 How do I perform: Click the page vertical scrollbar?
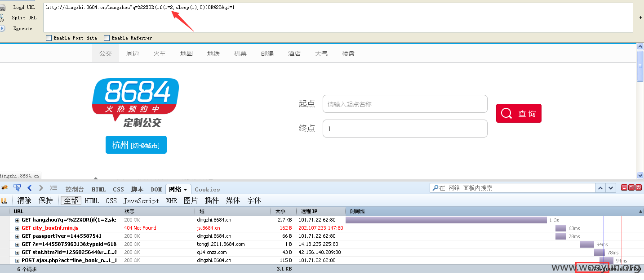[x=640, y=111]
